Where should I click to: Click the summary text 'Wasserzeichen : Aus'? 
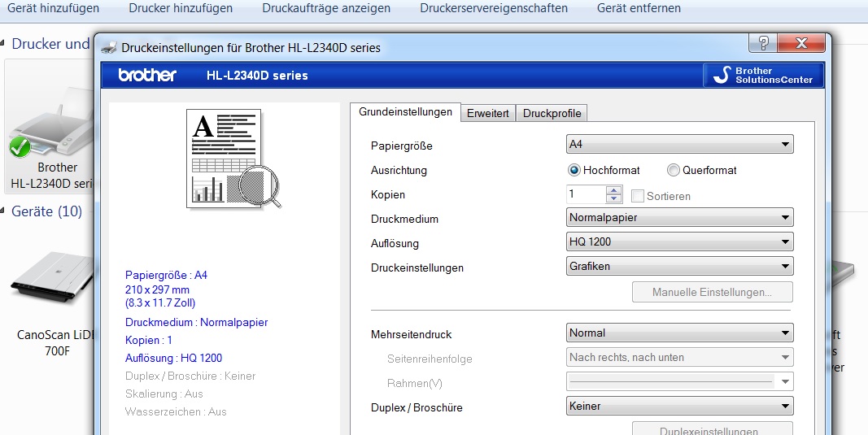pyautogui.click(x=176, y=411)
